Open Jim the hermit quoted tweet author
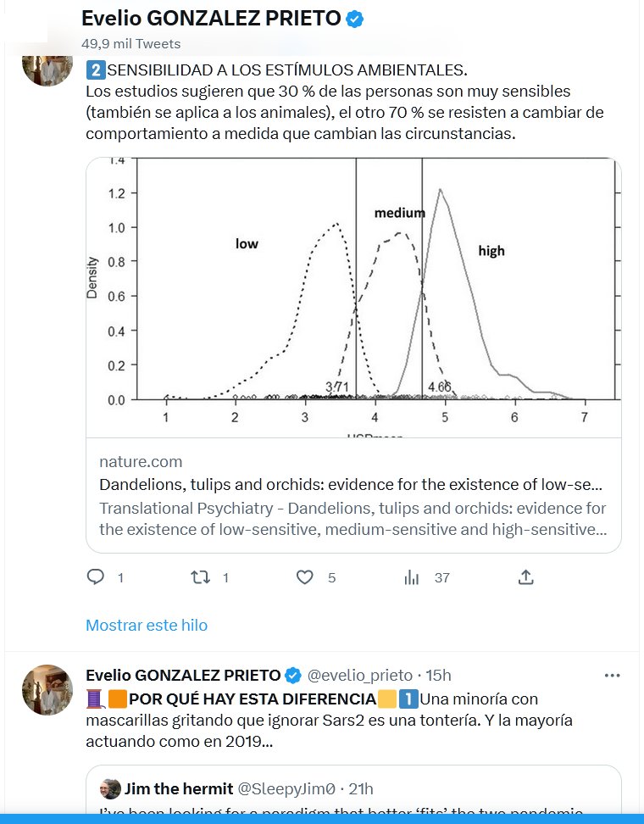 coord(179,789)
